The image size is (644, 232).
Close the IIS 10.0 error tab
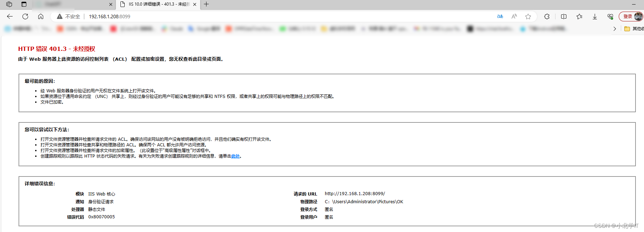pyautogui.click(x=195, y=5)
